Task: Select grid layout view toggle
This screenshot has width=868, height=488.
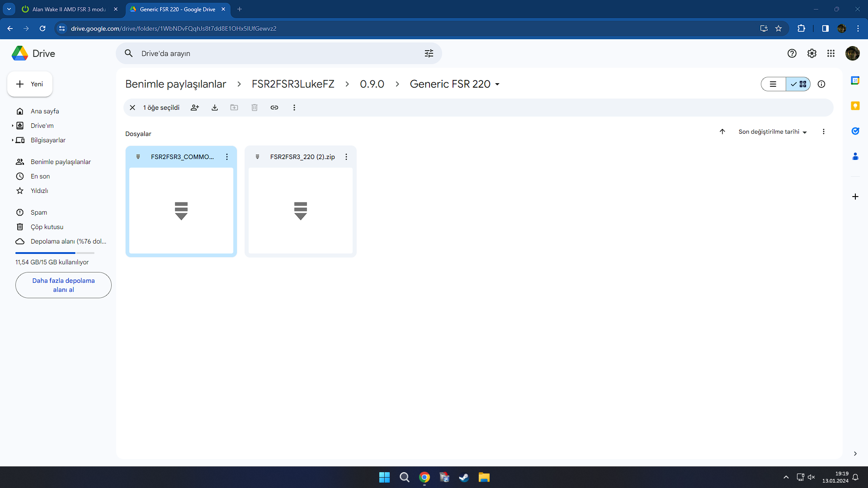Action: pyautogui.click(x=798, y=84)
